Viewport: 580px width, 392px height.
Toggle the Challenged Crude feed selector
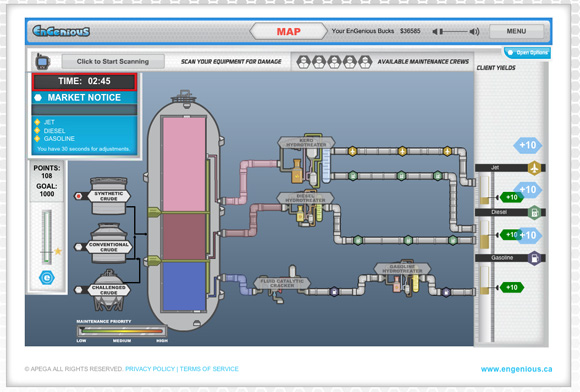tap(78, 290)
